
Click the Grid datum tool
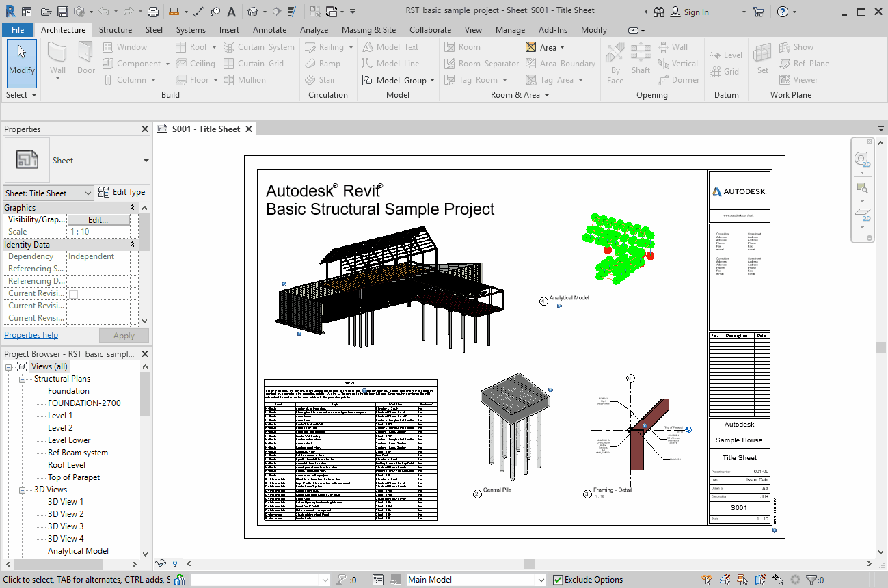pyautogui.click(x=724, y=72)
